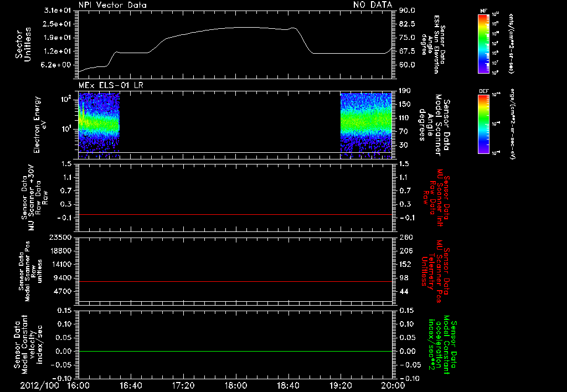Select the red 'MU Scanner Pos Telemetry' axis title
Screen dimensions: 567x392
pyautogui.click(x=436, y=271)
